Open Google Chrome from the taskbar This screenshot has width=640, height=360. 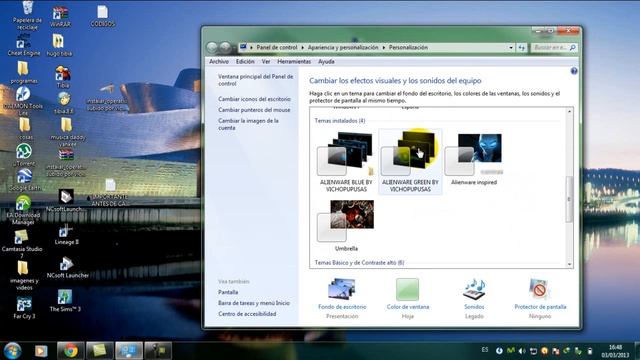coord(70,351)
